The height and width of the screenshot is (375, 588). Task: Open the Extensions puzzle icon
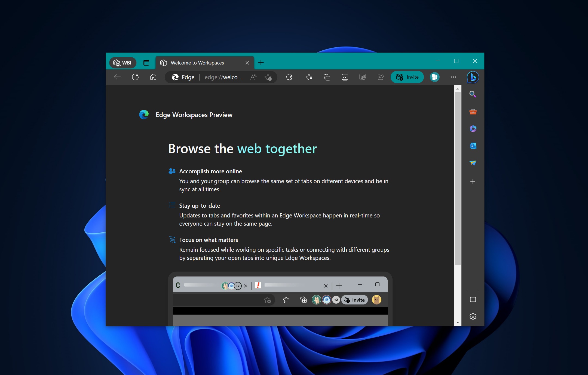click(289, 77)
